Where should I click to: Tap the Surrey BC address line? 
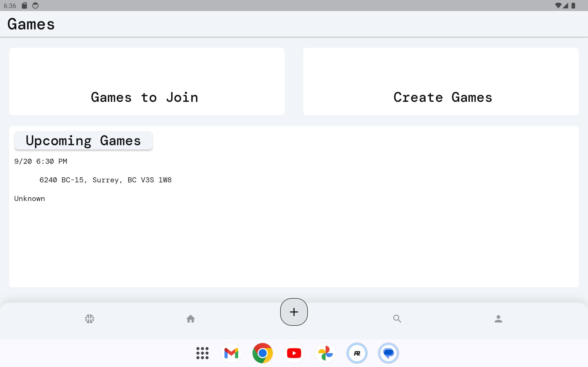(x=105, y=180)
